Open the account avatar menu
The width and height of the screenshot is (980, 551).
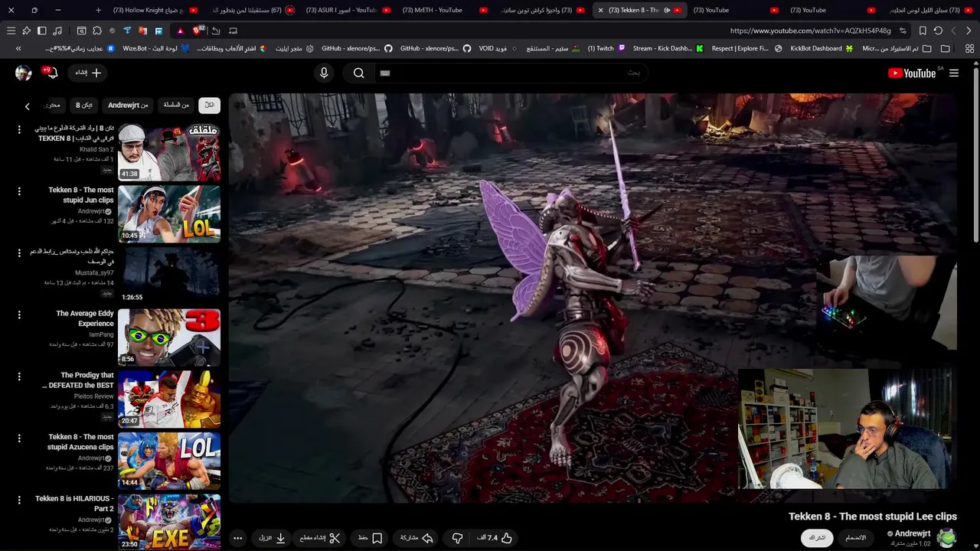point(24,73)
